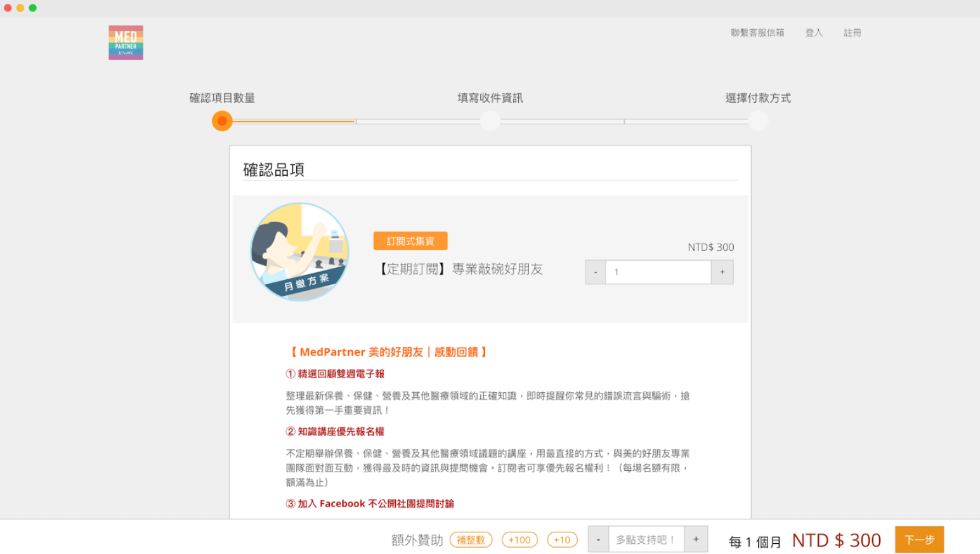Click the 額外贊助 label

(x=417, y=540)
